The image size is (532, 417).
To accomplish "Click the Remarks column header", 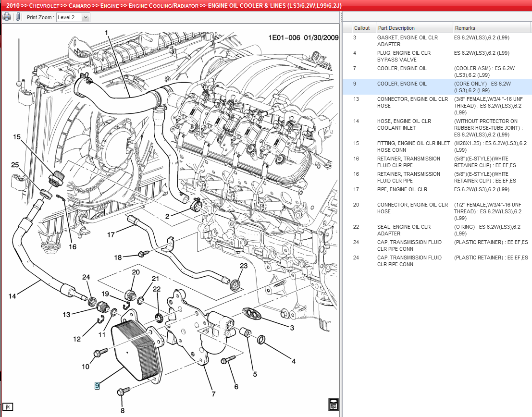I will 465,28.
